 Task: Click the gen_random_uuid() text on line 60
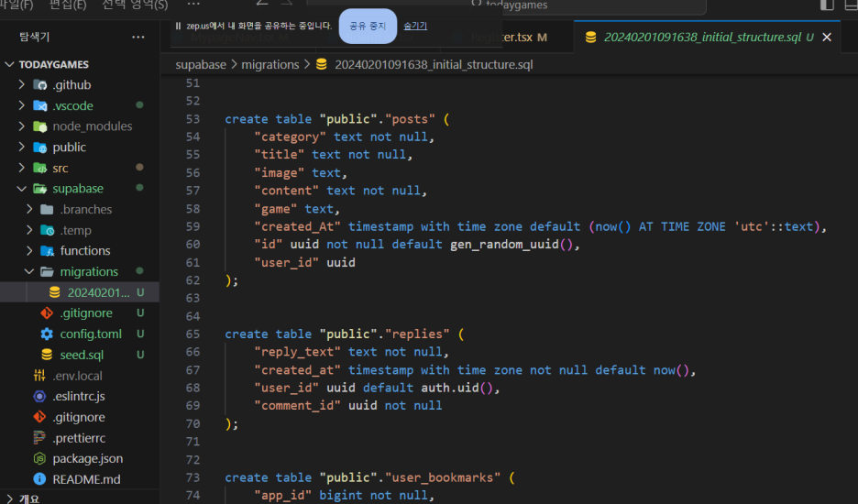point(511,244)
